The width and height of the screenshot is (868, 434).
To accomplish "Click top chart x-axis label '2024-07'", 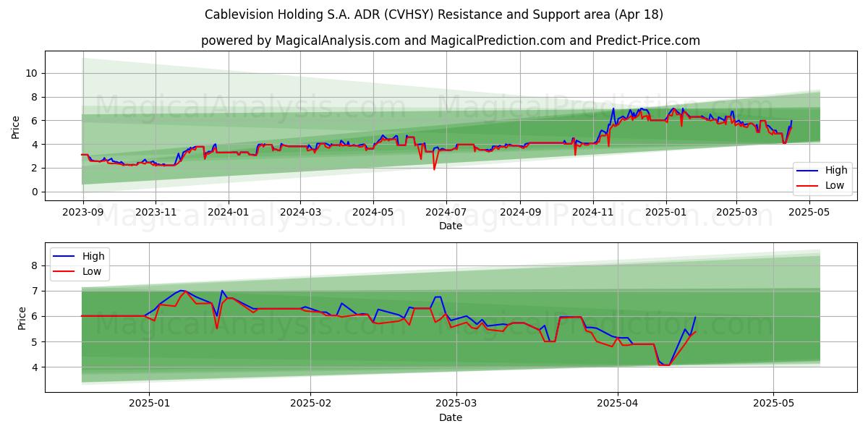I will click(446, 213).
